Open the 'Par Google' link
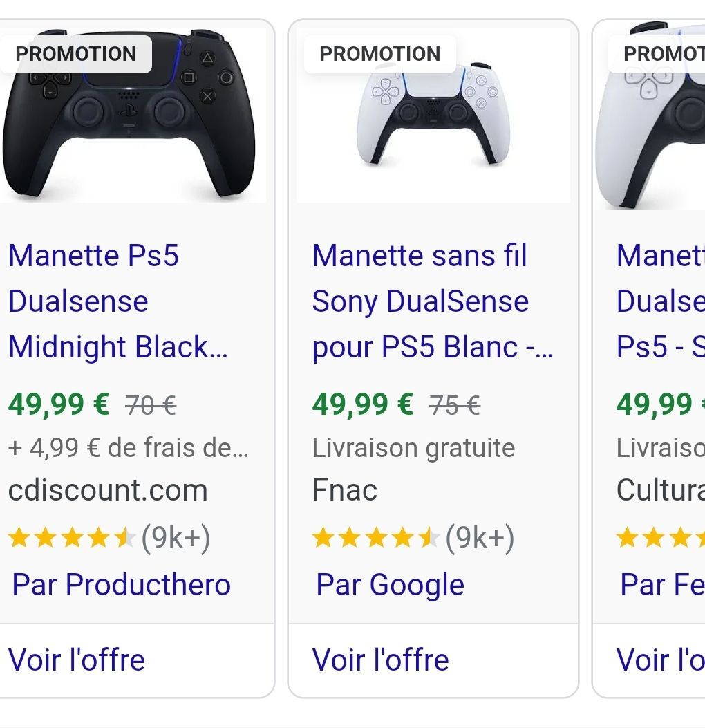This screenshot has height=728, width=705. click(x=390, y=584)
